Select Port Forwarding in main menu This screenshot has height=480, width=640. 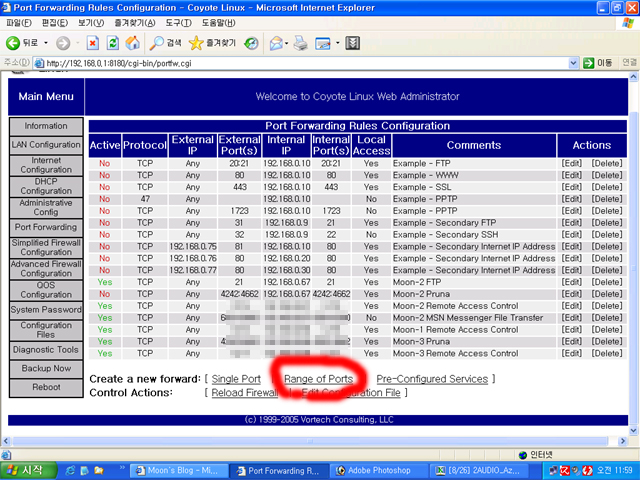46,227
